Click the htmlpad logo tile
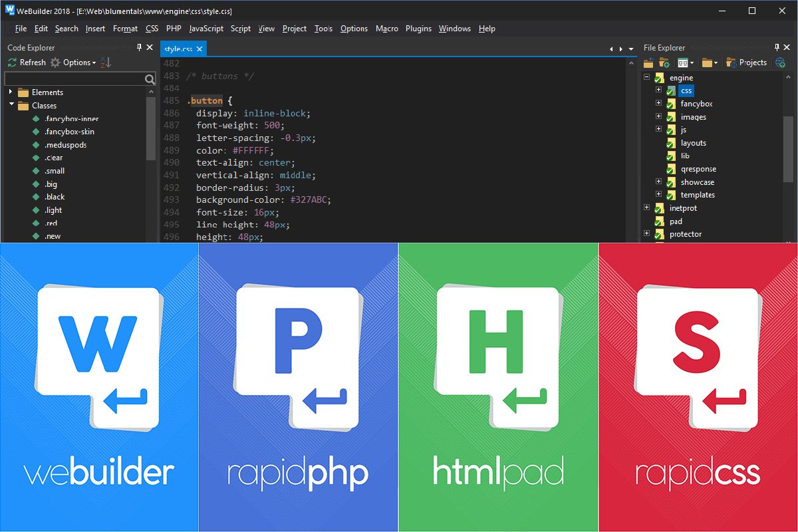The image size is (798, 532). pos(498,387)
